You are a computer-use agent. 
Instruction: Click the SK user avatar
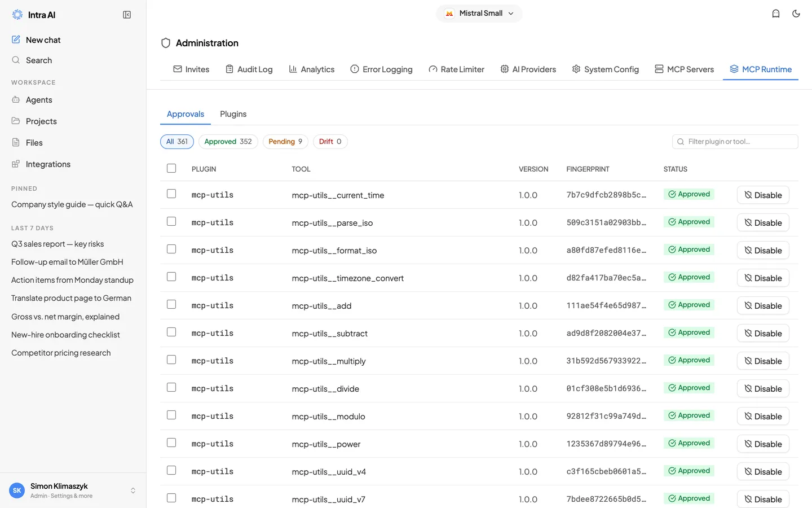[17, 491]
